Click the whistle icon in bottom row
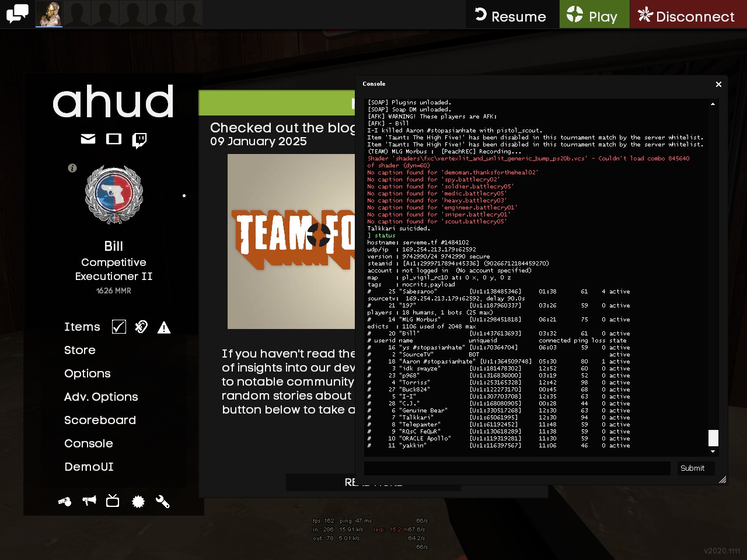The width and height of the screenshot is (747, 560). tap(65, 501)
